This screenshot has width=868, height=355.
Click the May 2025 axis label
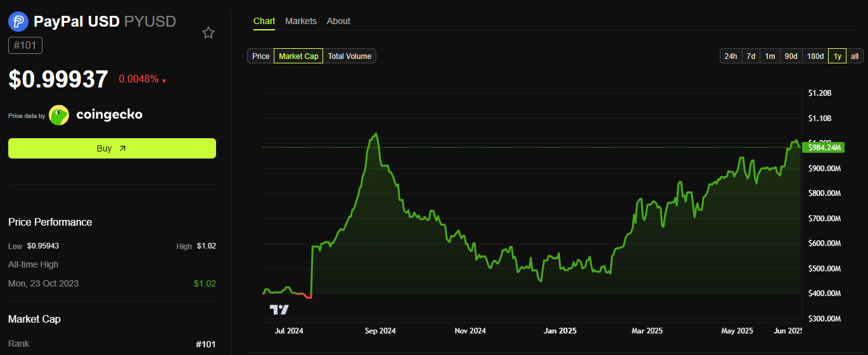coord(737,331)
